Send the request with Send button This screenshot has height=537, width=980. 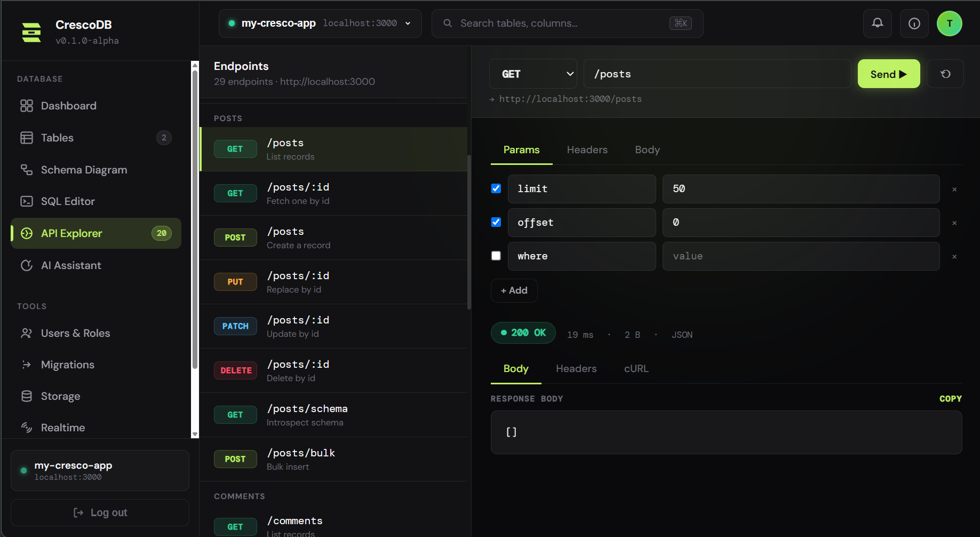889,74
